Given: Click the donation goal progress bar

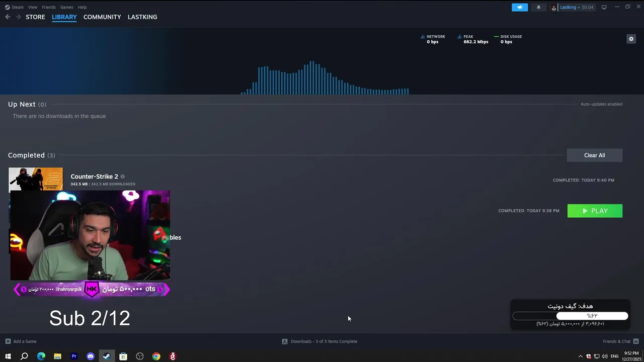Looking at the screenshot, I should click(570, 316).
